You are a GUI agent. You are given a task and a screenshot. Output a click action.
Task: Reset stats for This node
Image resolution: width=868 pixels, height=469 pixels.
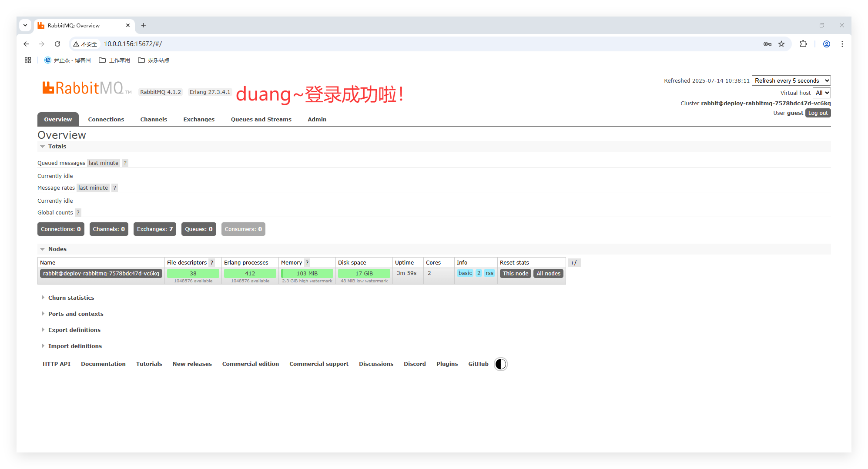pos(516,274)
